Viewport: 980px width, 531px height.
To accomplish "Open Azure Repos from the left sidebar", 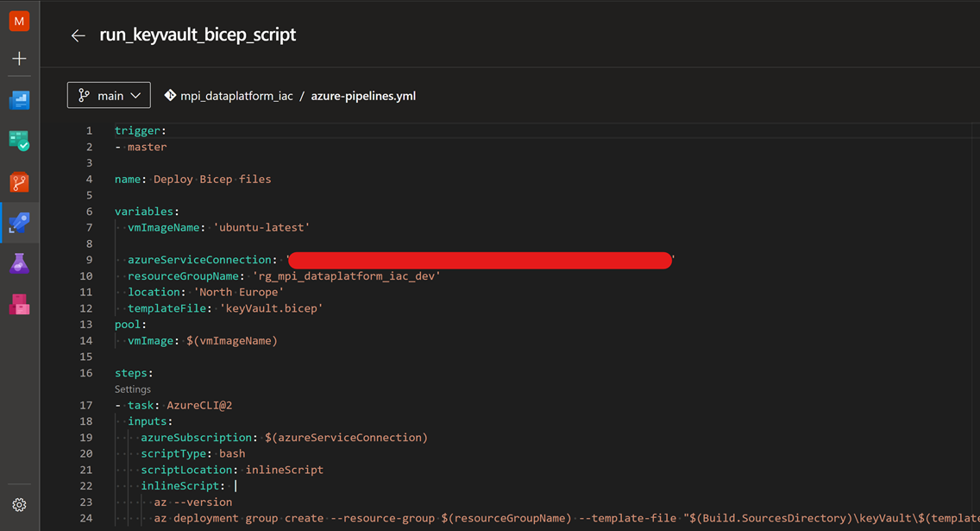I will click(x=19, y=181).
